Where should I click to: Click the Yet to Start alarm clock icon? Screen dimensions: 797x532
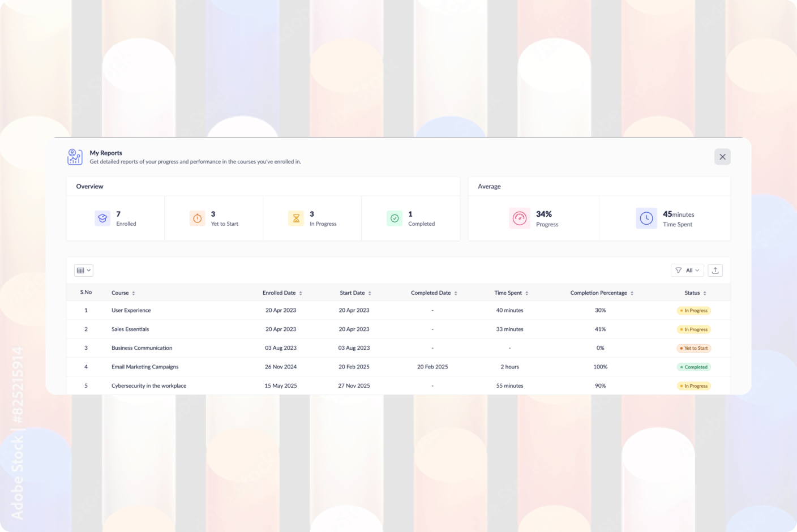(197, 218)
